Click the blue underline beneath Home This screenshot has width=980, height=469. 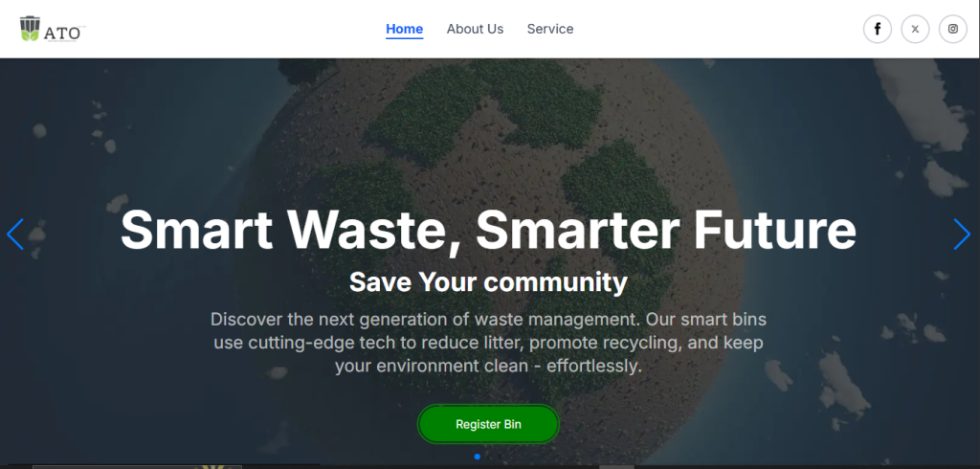pos(405,38)
